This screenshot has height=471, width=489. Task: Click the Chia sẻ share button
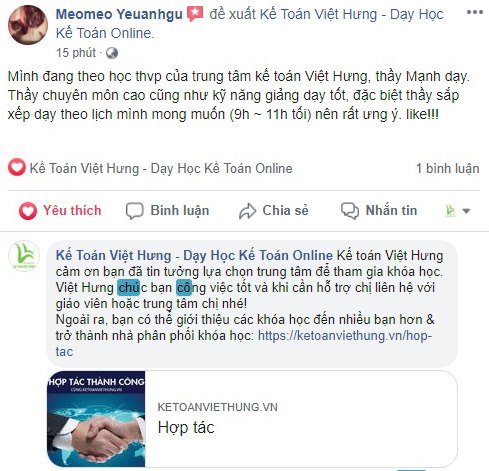point(274,211)
